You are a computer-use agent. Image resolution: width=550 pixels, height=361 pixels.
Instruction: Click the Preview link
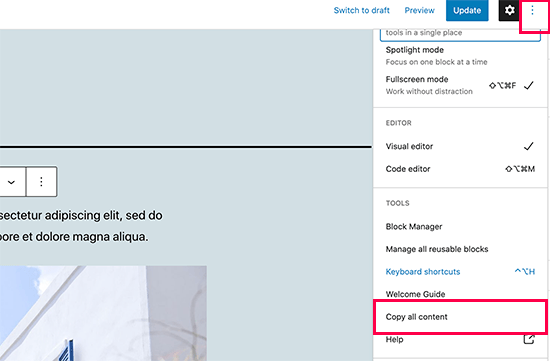point(420,10)
